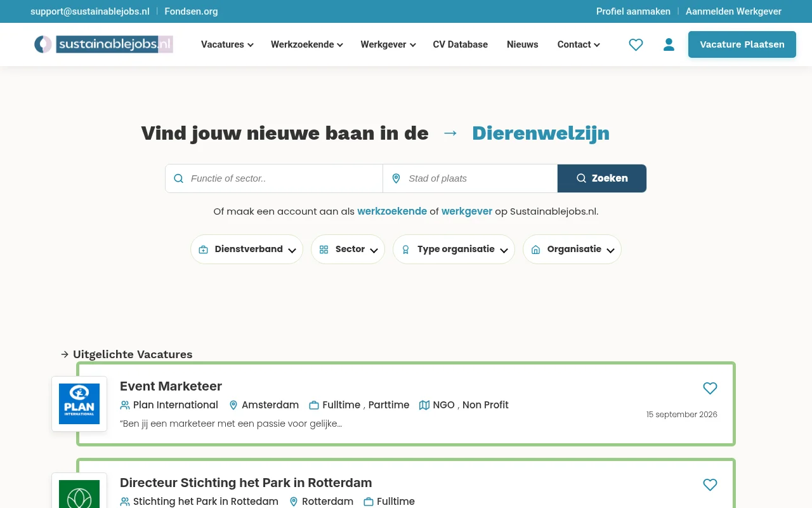Expand the Vacatures menu

tap(227, 44)
